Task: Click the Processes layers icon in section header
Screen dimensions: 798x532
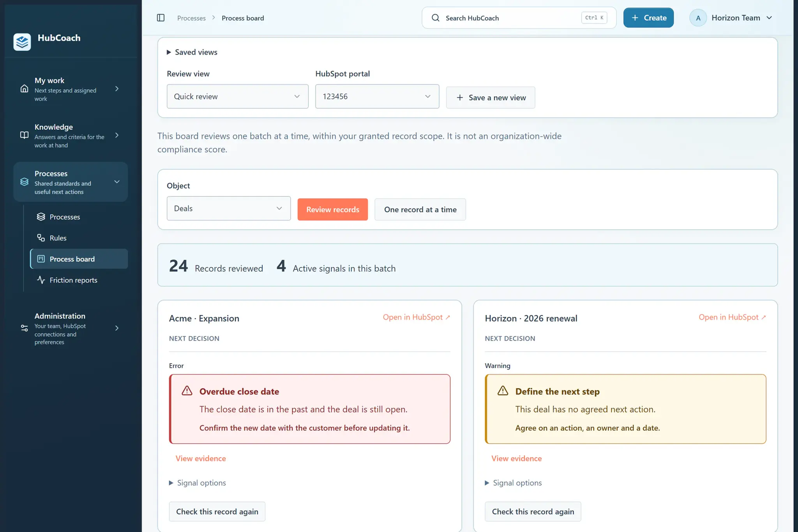Action: (x=24, y=182)
